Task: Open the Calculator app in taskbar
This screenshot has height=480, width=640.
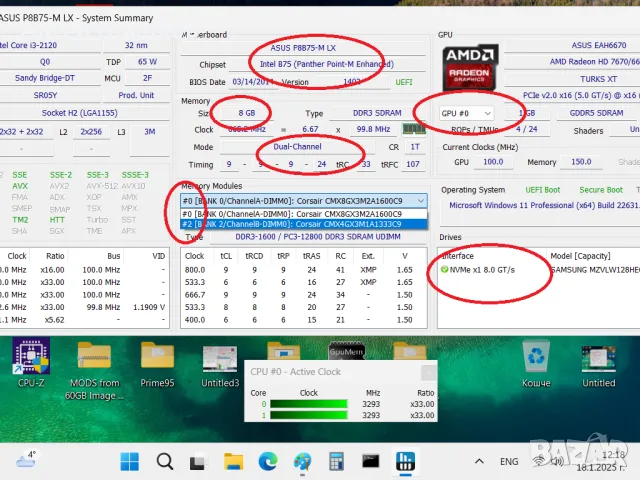Action: pyautogui.click(x=336, y=462)
